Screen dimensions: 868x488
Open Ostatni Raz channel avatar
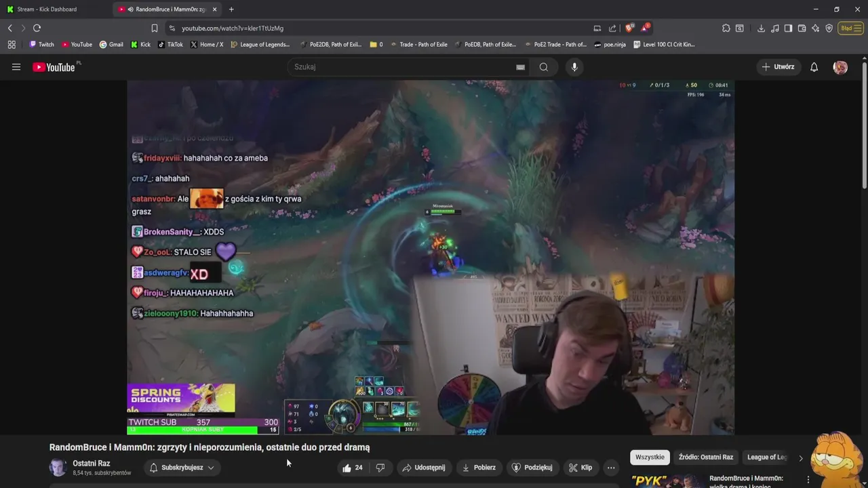coord(58,468)
